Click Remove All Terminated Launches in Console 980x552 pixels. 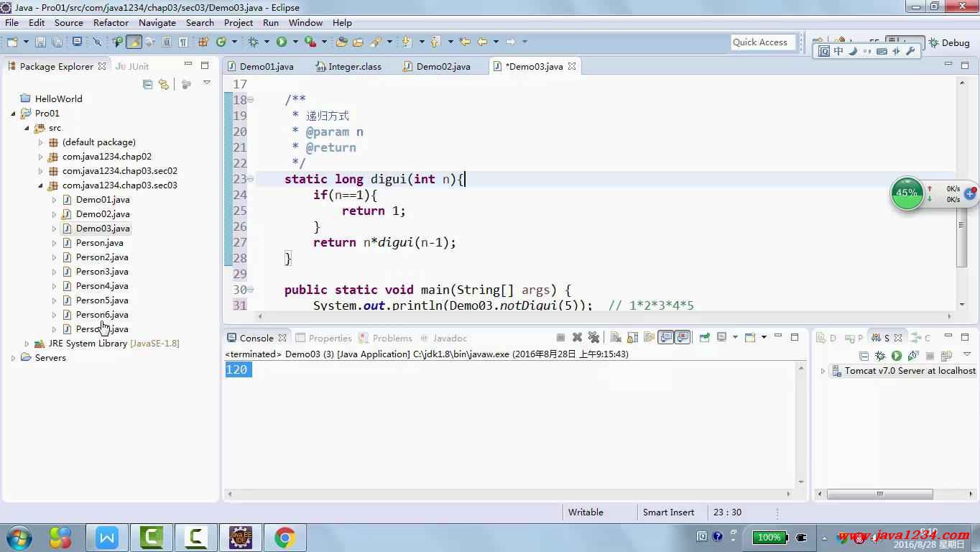point(593,337)
